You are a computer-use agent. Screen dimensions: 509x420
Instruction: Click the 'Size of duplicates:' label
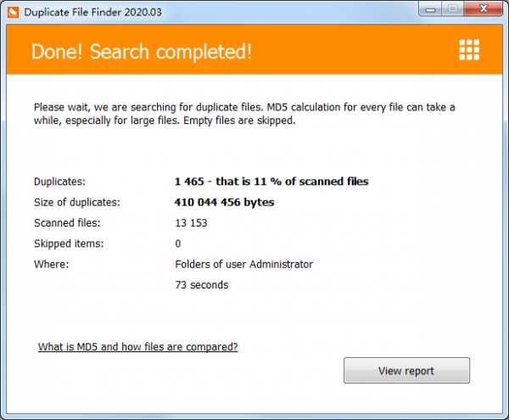click(77, 202)
